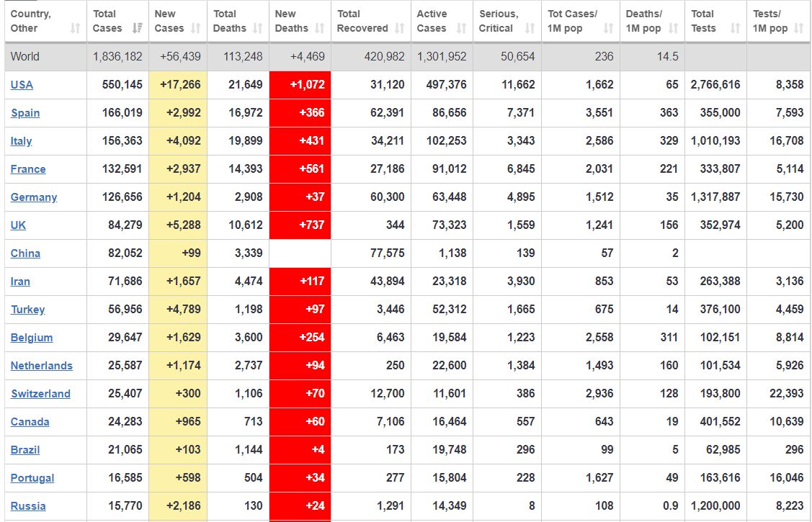
Task: Click Russia total tests 1,200,000
Action: tap(715, 506)
